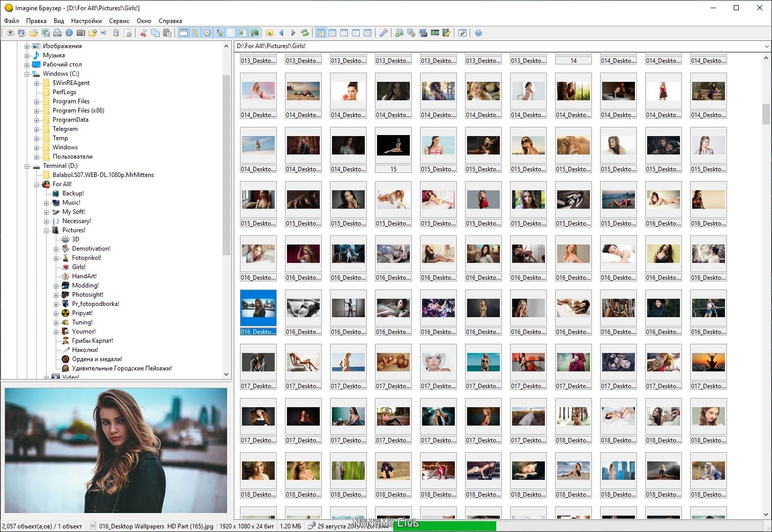
Task: Click the save image icon
Action: pos(46,33)
